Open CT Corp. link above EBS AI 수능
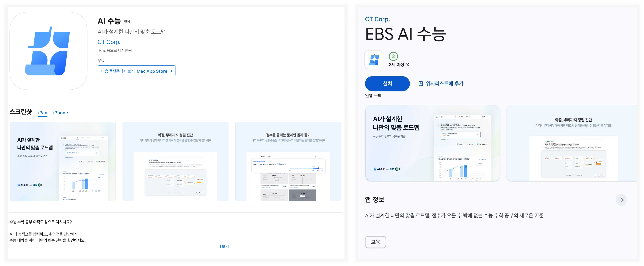 pos(377,19)
